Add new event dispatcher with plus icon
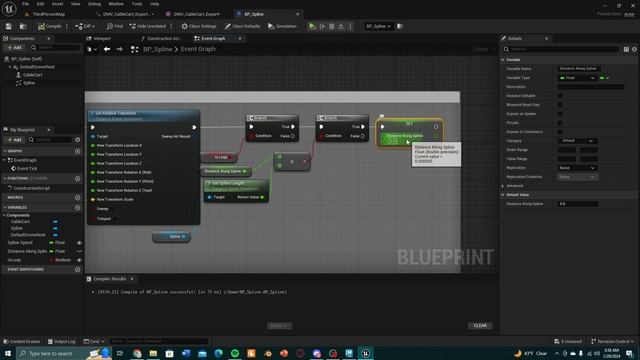The image size is (640, 360). coord(78,269)
